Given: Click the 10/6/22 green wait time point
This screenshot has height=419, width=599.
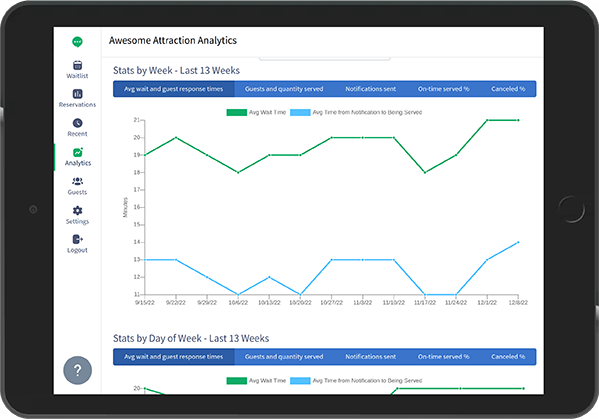Looking at the screenshot, I should point(238,172).
